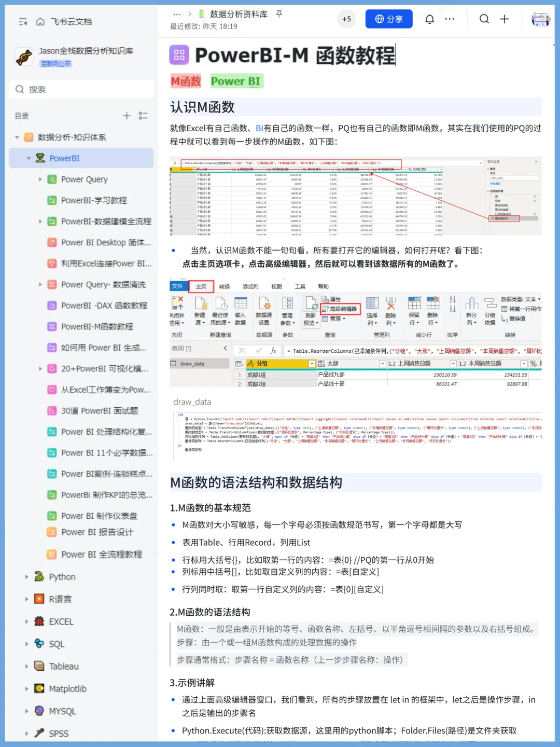Open Power BI 制作仪表盘 page
Viewport: 560px width, 747px height.
[x=99, y=516]
